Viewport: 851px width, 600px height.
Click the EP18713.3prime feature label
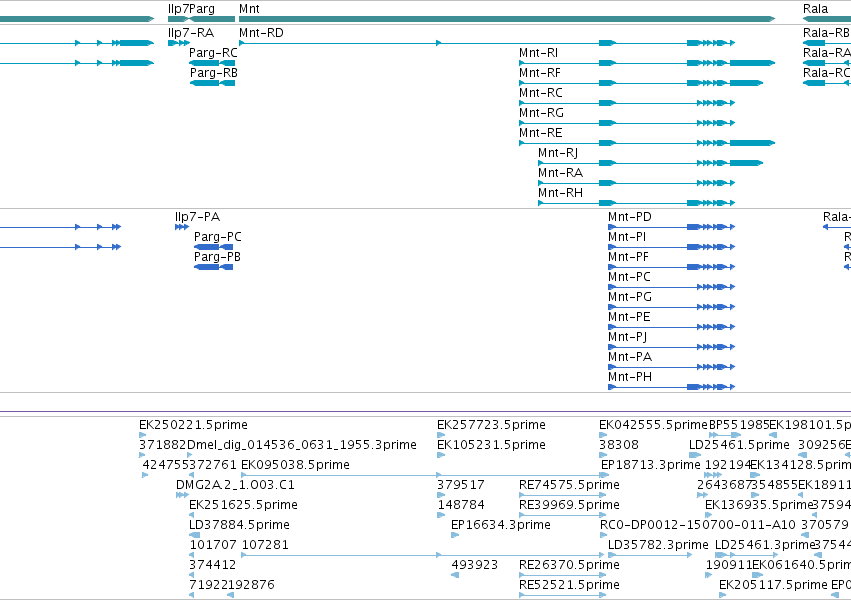coord(651,465)
